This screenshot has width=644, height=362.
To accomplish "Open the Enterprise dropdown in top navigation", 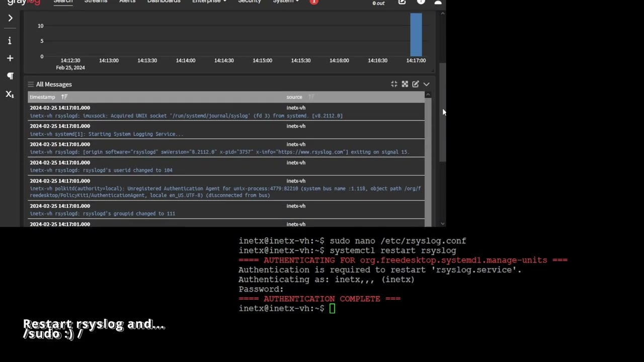I will coord(209,2).
